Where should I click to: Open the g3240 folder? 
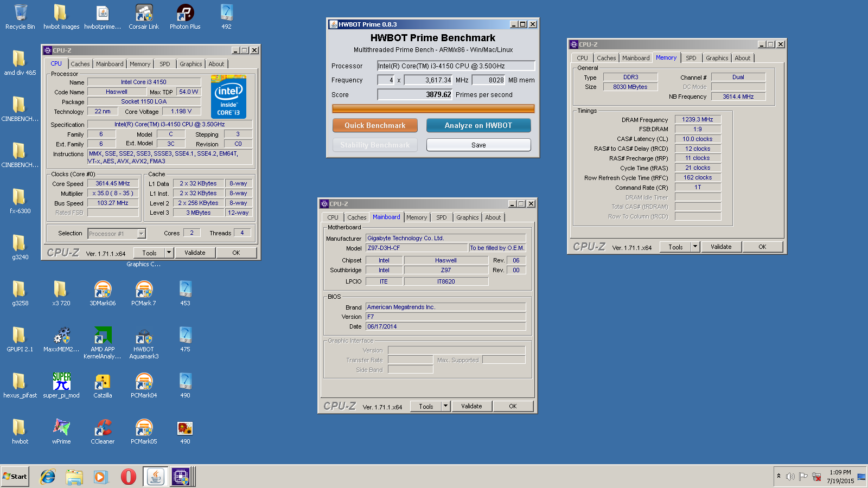click(20, 247)
